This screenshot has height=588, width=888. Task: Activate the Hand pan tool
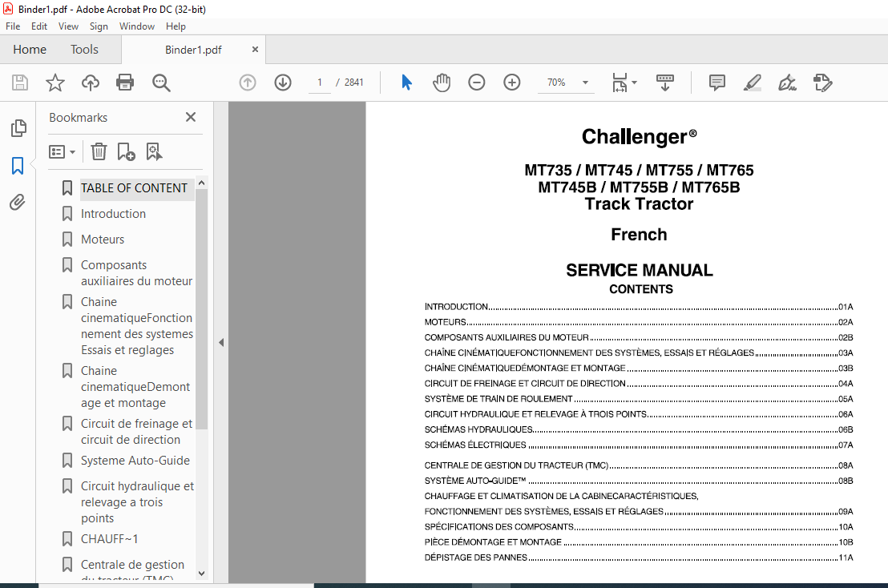[442, 83]
